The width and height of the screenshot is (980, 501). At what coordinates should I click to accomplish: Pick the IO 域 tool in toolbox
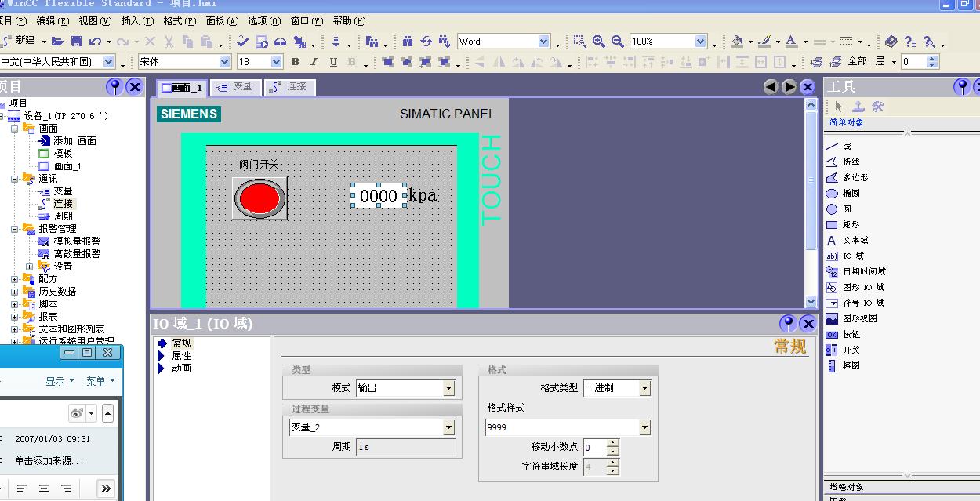[844, 256]
